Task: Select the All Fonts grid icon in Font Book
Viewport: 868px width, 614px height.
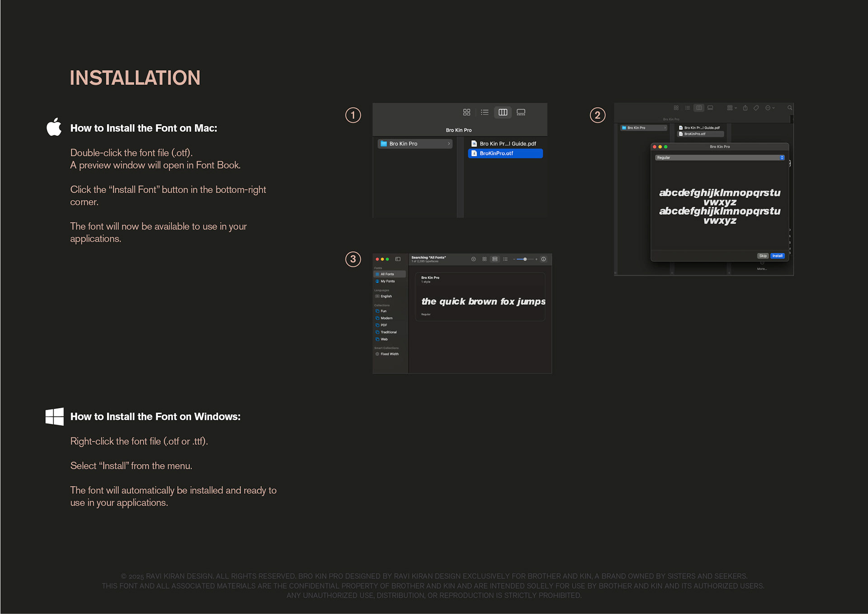Action: point(485,259)
